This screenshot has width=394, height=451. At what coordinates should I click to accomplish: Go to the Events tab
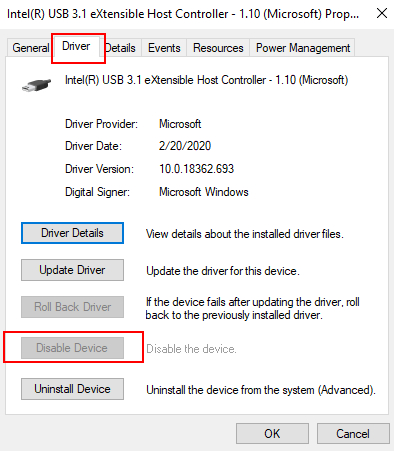pyautogui.click(x=164, y=48)
